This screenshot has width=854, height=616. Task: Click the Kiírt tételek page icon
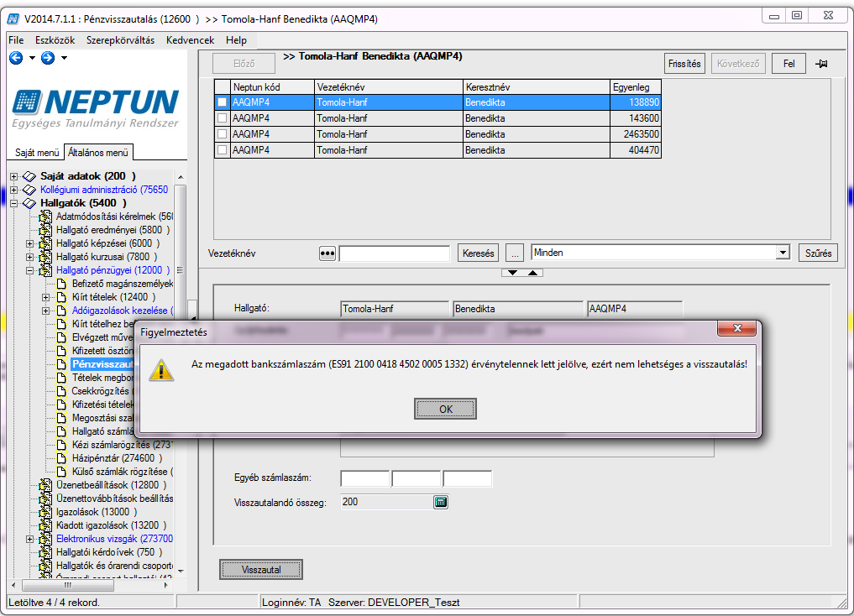[61, 297]
